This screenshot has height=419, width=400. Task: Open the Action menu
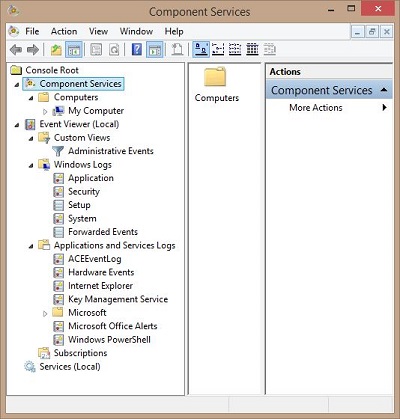[64, 31]
